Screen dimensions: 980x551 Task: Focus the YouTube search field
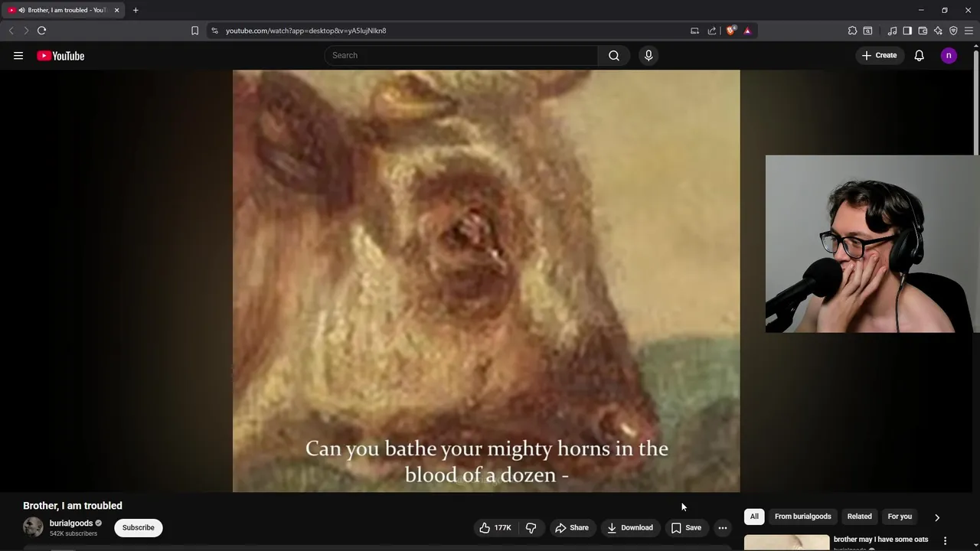[x=461, y=55]
